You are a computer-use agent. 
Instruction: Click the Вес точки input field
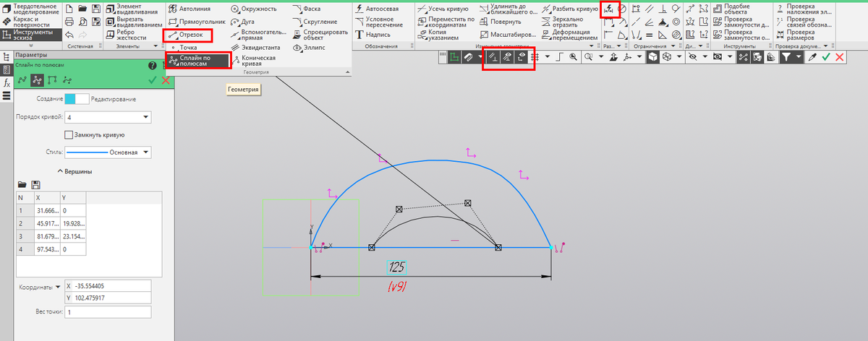[107, 312]
